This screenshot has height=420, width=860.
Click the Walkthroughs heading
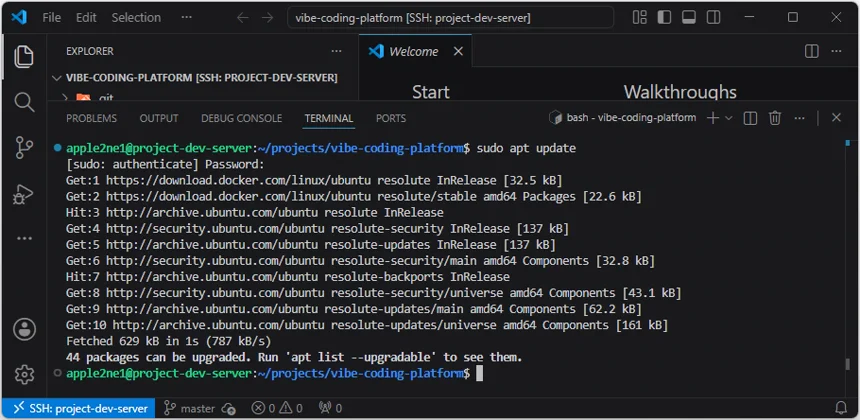680,92
